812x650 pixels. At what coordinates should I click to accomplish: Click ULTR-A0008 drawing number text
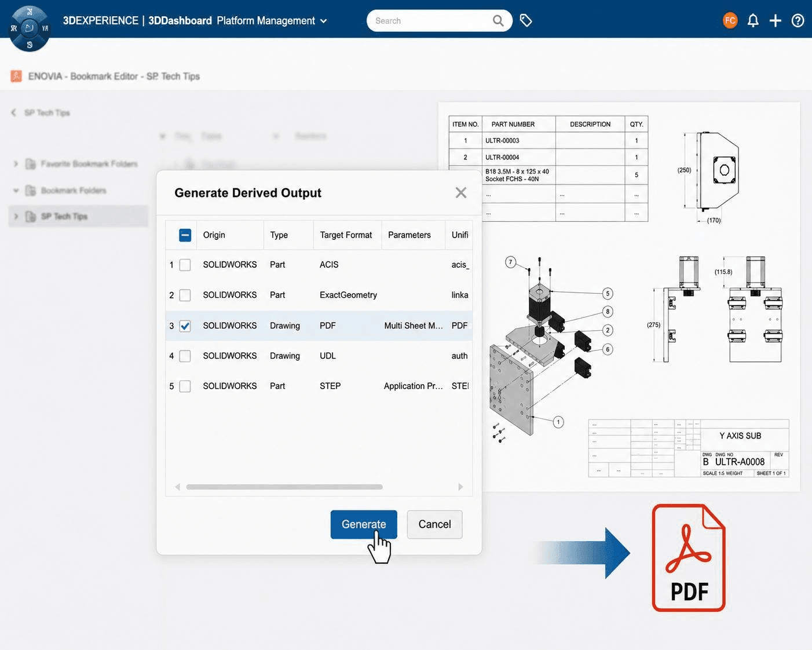click(740, 462)
